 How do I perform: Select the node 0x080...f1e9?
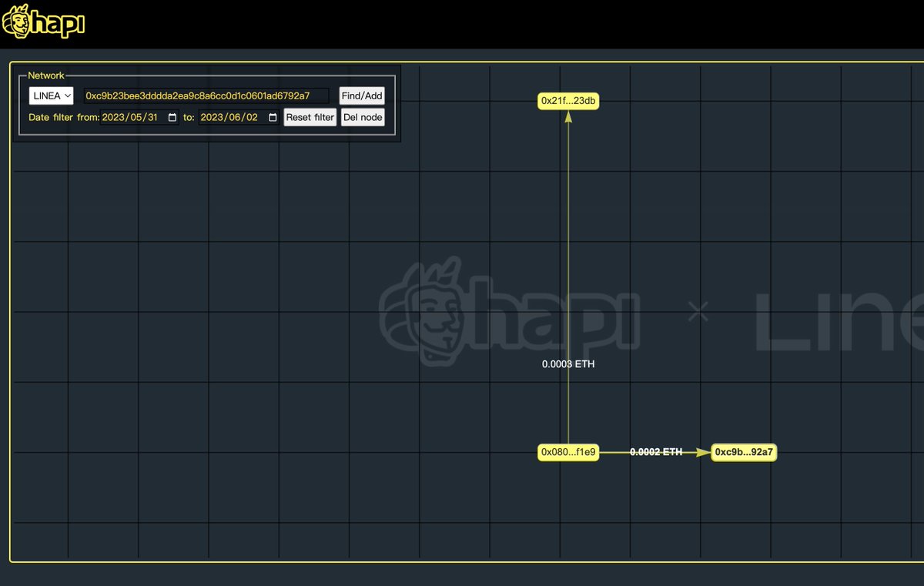coord(568,452)
